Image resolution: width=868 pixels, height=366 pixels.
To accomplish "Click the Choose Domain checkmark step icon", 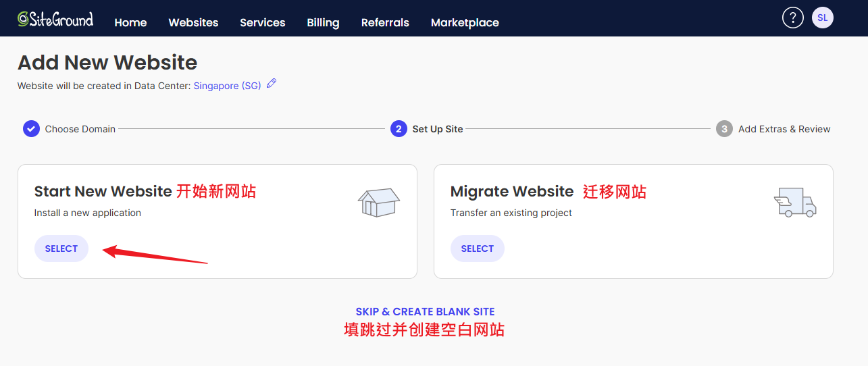I will click(x=31, y=129).
